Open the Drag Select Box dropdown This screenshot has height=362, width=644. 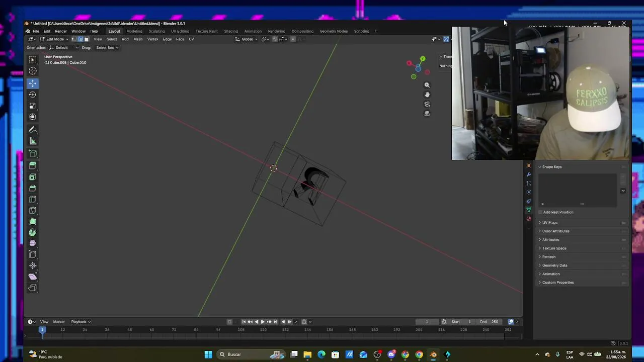(107, 48)
